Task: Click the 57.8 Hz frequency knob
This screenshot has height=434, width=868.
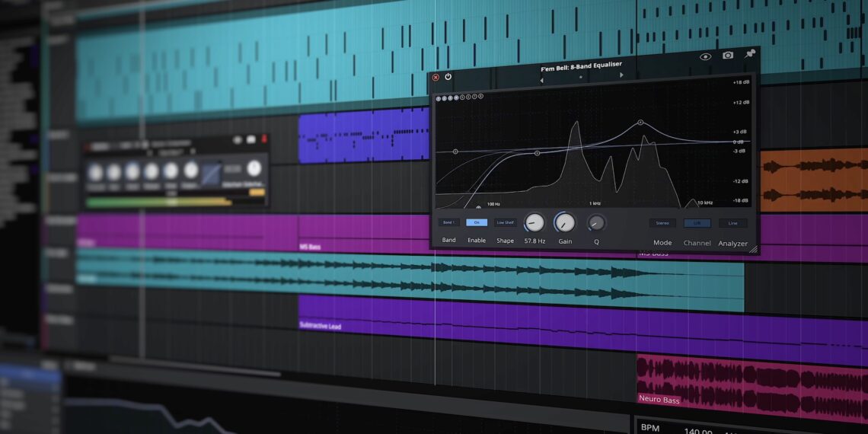Action: (535, 222)
